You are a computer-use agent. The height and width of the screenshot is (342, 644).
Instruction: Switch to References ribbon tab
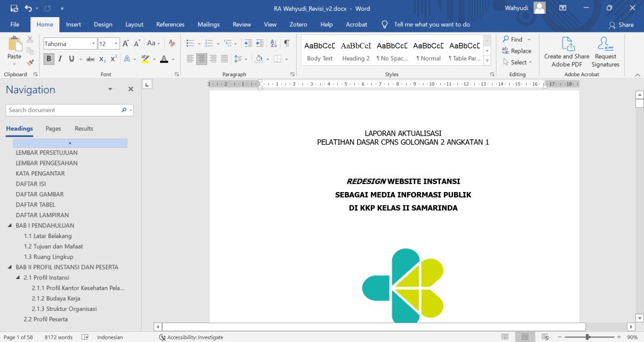[x=170, y=25]
